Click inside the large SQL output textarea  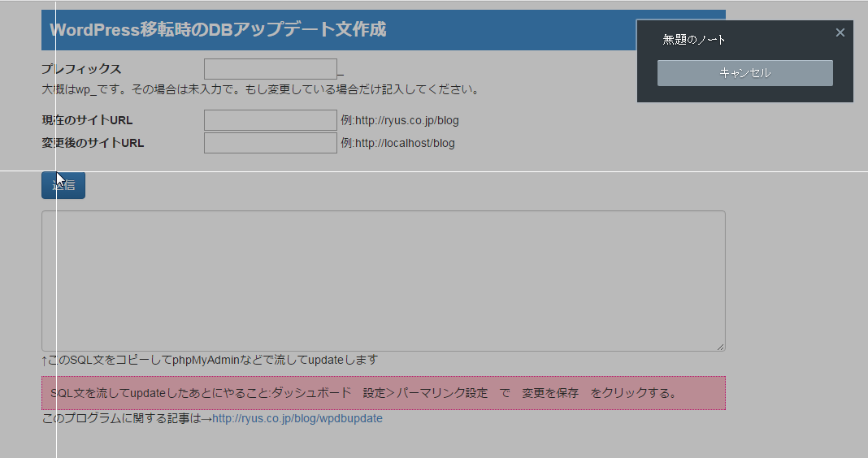coord(383,281)
